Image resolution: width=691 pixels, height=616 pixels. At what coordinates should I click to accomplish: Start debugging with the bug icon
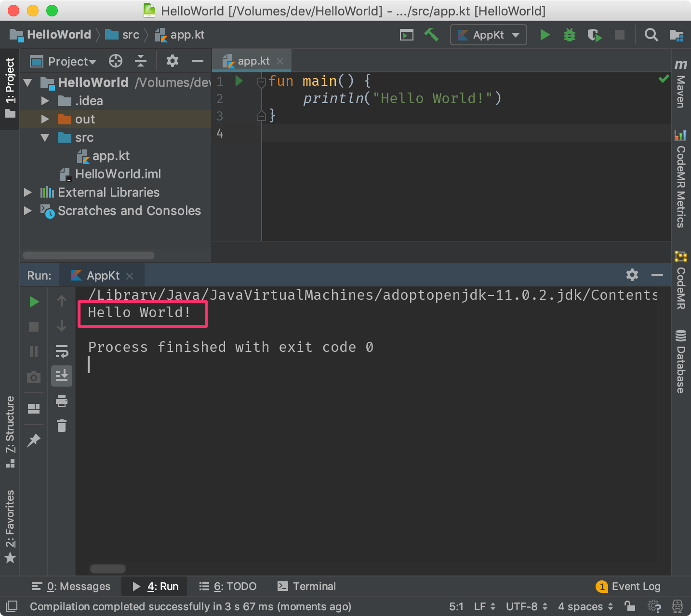click(570, 35)
